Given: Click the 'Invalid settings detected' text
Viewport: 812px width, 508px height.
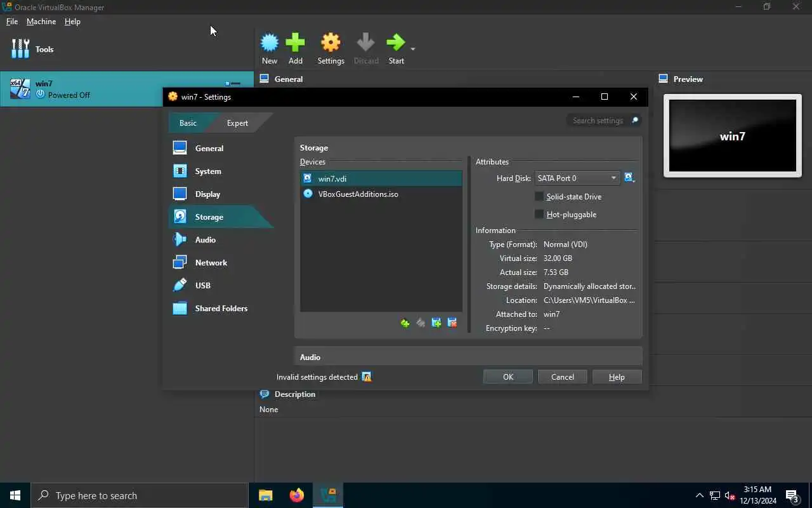Looking at the screenshot, I should (x=317, y=377).
